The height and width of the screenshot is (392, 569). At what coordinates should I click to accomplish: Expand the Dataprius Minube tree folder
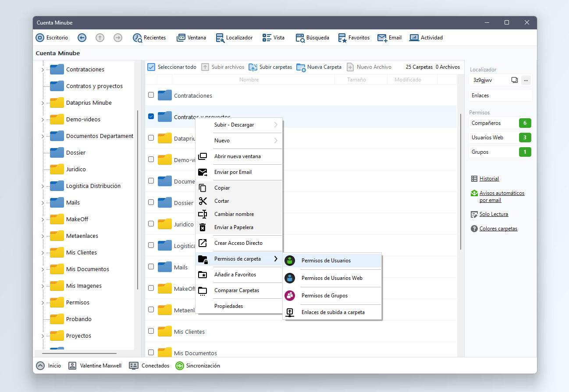point(43,103)
